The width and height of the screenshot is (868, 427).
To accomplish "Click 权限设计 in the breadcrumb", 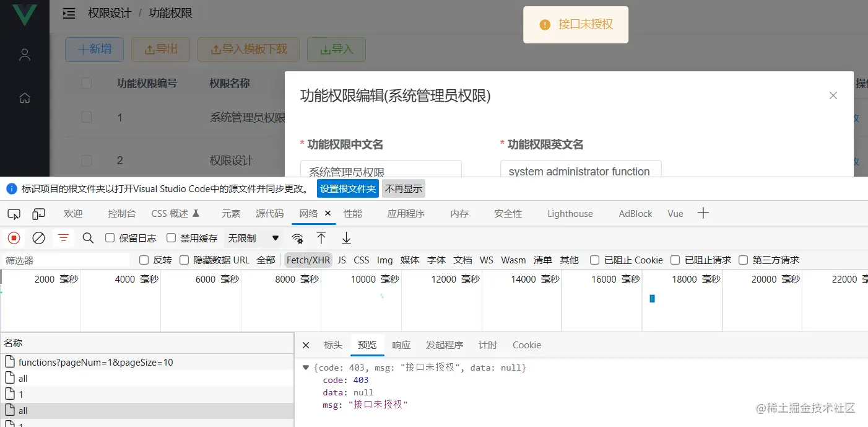I will [x=110, y=13].
